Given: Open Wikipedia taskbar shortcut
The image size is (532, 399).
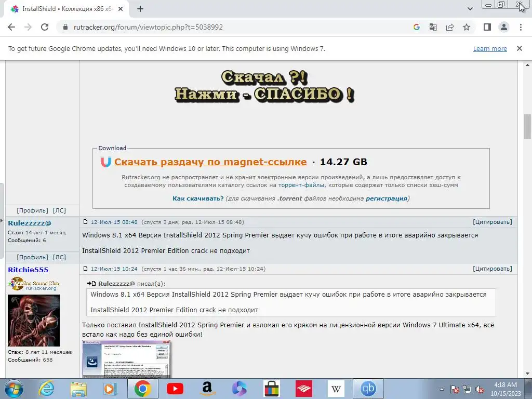Looking at the screenshot, I should (336, 389).
